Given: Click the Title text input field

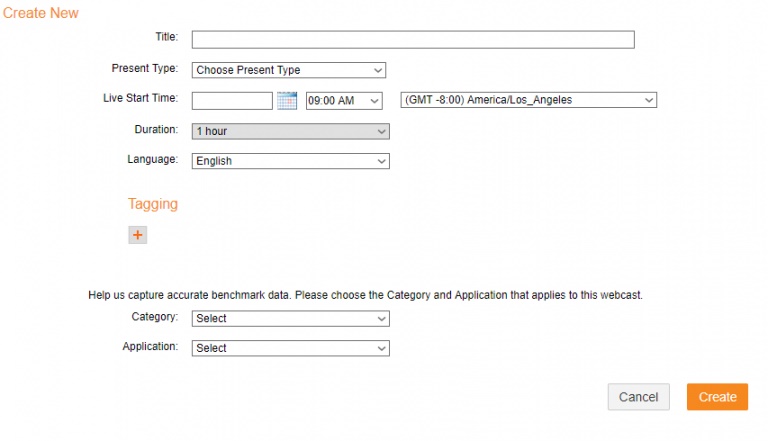Looking at the screenshot, I should [413, 40].
